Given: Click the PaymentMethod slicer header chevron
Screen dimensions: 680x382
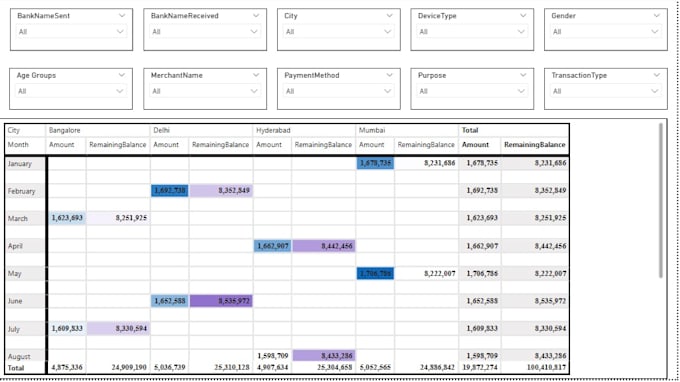Looking at the screenshot, I should tap(389, 75).
